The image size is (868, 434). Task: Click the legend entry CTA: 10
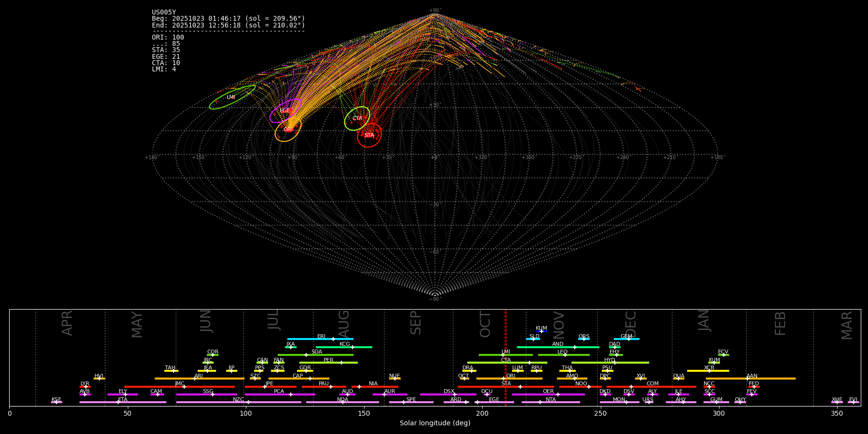point(166,63)
